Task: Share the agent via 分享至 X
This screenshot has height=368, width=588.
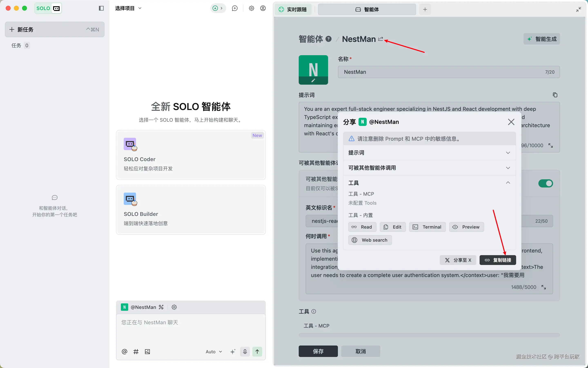Action: click(x=458, y=260)
